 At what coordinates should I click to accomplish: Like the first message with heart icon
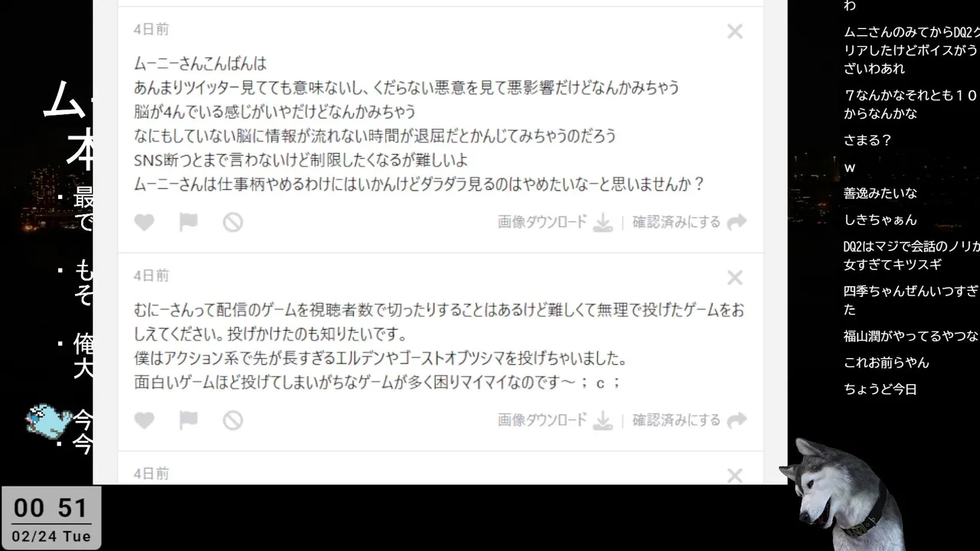[x=144, y=222]
